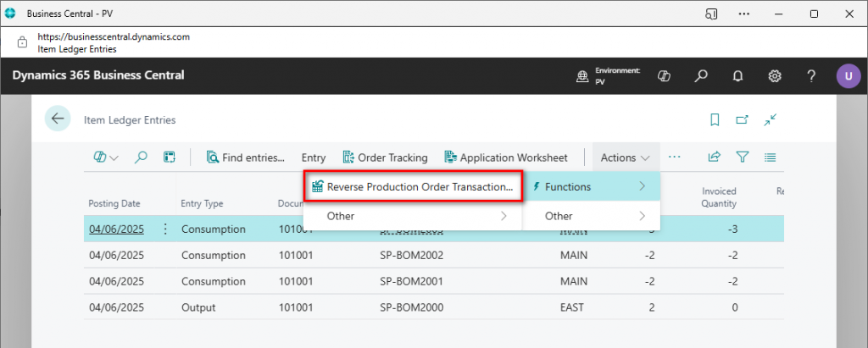
Task: Open notifications bell icon
Action: pyautogui.click(x=737, y=76)
